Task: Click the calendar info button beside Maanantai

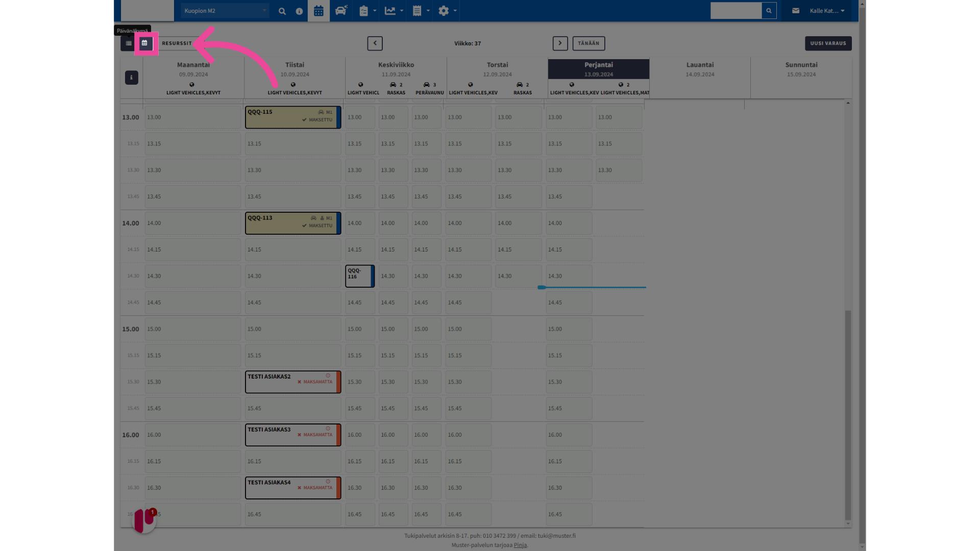Action: tap(132, 78)
